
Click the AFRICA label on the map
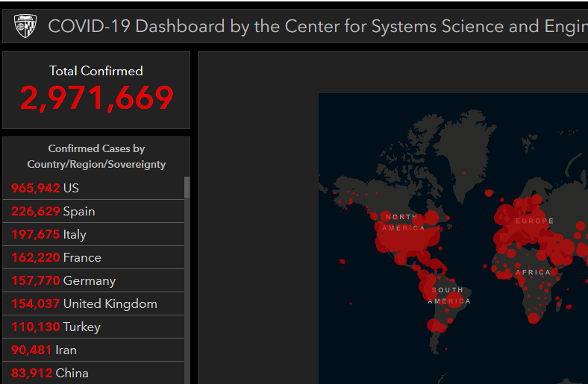pyautogui.click(x=533, y=272)
